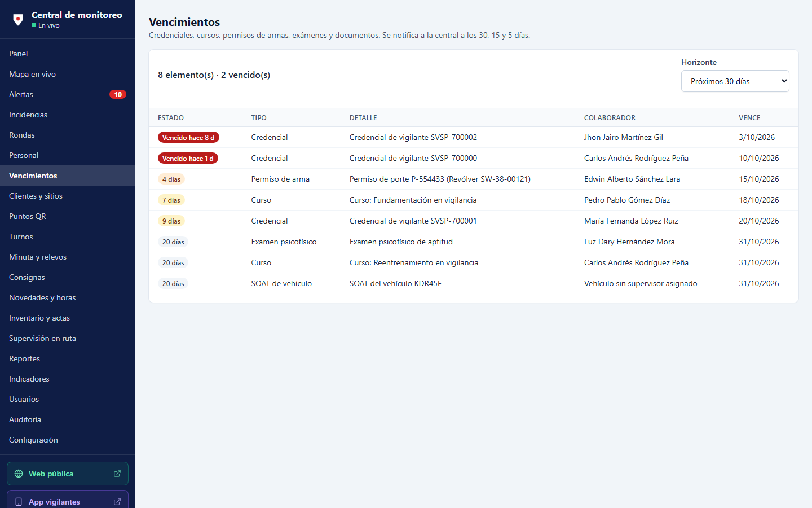Navigate to Incidencias
The height and width of the screenshot is (508, 812).
point(68,115)
